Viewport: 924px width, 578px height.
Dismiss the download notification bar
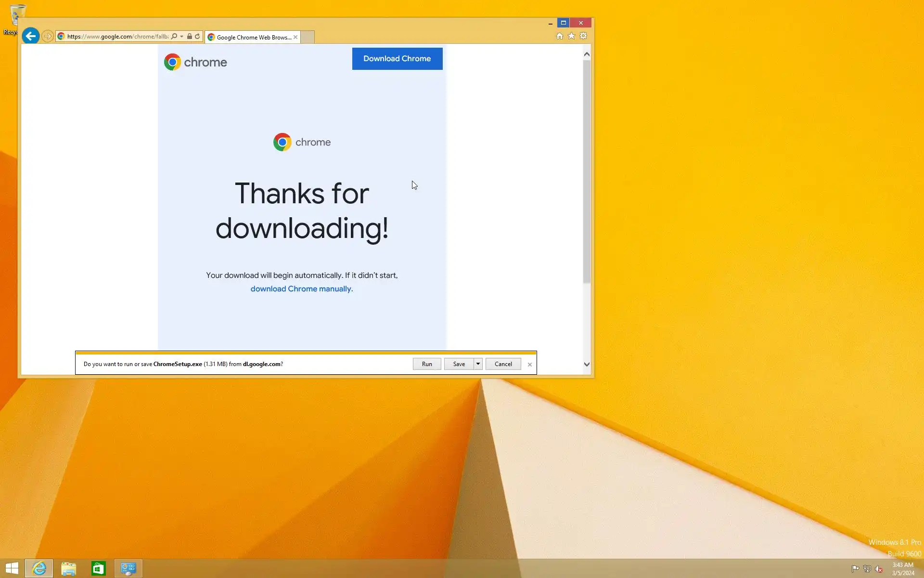pos(529,365)
